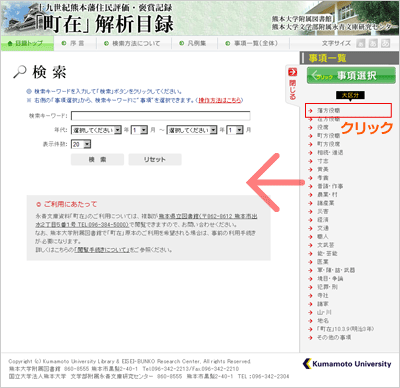Select 交通 in the category list
The height and width of the screenshot is (388, 400).
coord(323,228)
